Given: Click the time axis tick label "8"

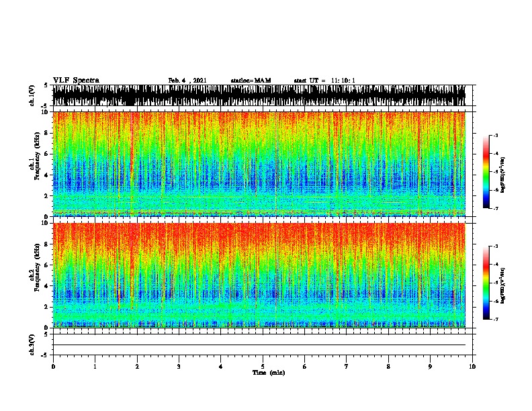Looking at the screenshot, I should 388,367.
